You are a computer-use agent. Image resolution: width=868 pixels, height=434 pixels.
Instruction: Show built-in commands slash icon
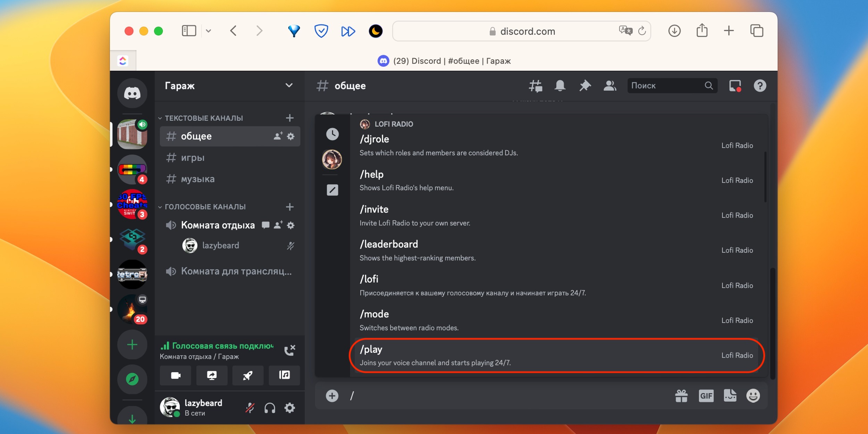[x=332, y=190]
